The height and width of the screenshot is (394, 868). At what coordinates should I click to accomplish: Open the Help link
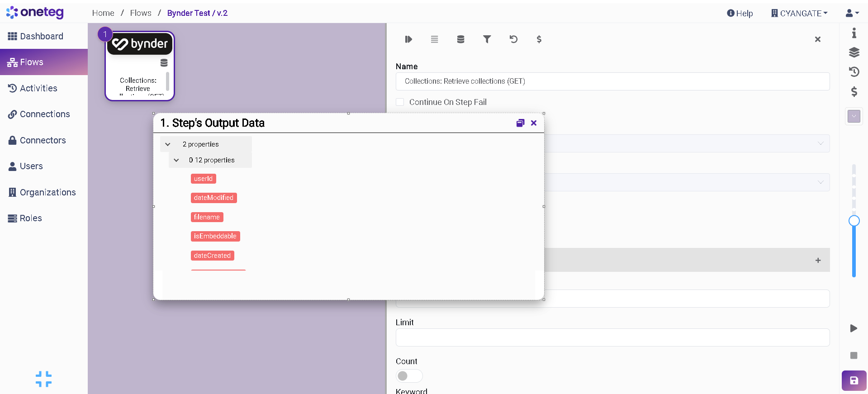740,13
